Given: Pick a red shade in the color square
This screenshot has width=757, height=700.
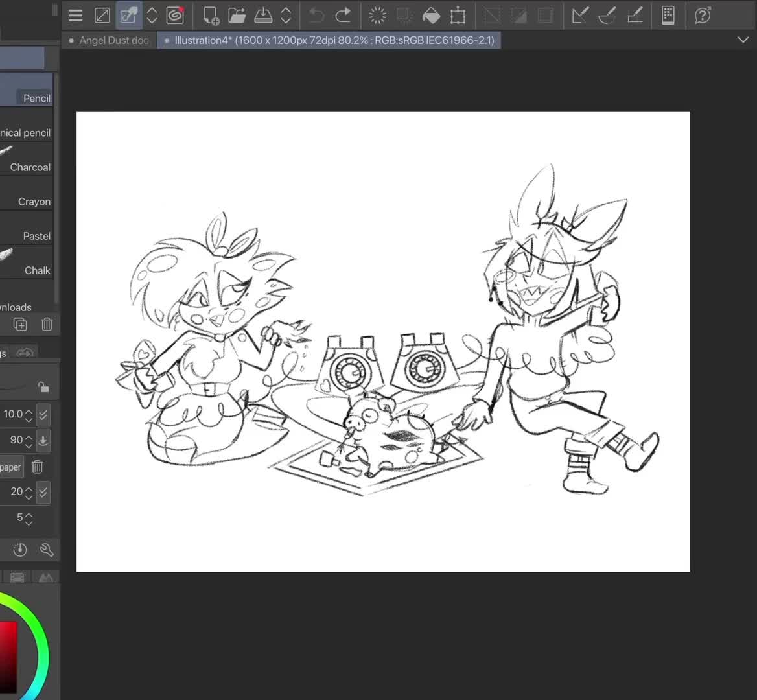Looking at the screenshot, I should tap(8, 657).
